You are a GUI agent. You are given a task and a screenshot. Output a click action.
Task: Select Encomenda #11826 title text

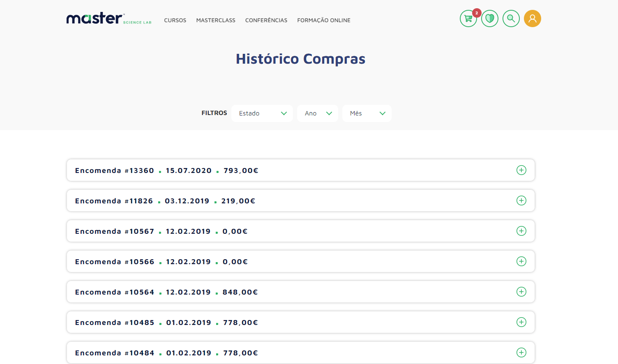coord(114,201)
